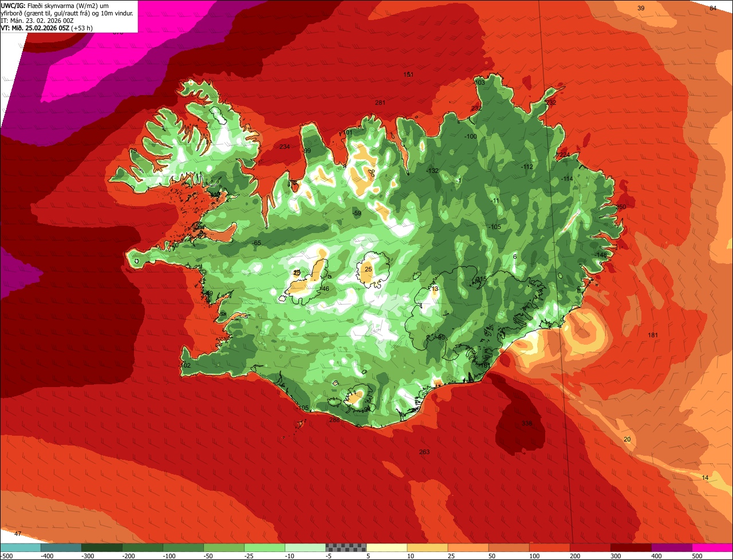Screen dimensions: 733x560
Task: Click the legend swatch between -400 and -300
Action: click(61, 547)
